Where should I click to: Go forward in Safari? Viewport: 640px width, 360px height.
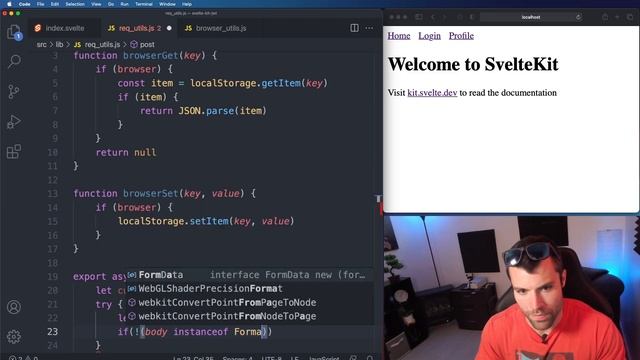click(444, 17)
